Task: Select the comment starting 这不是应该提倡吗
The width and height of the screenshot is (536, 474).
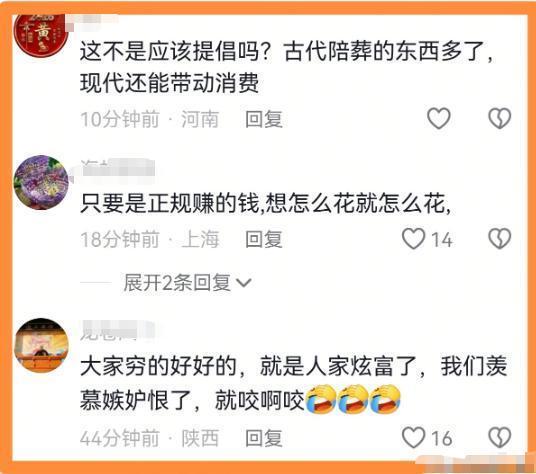Action: pos(287,67)
